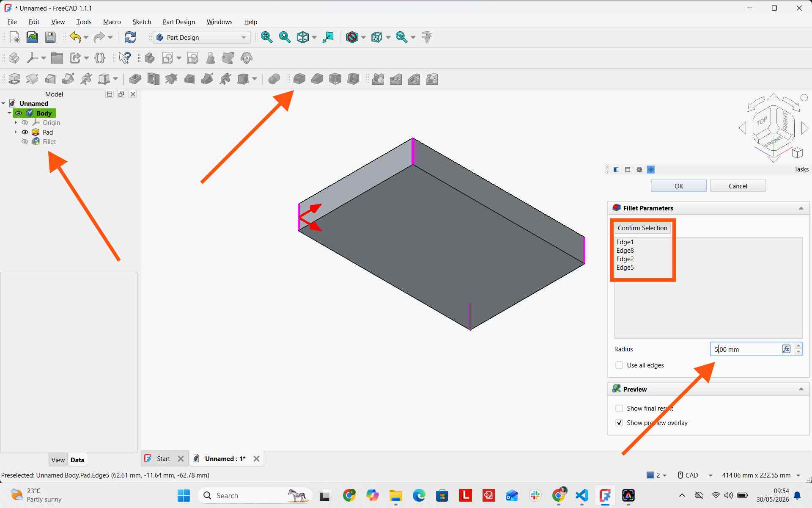This screenshot has height=508, width=812.
Task: Toggle visibility eye of Pad
Action: (25, 132)
